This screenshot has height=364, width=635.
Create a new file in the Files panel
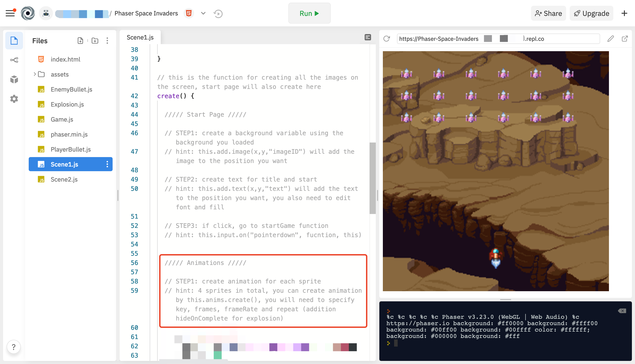click(80, 41)
